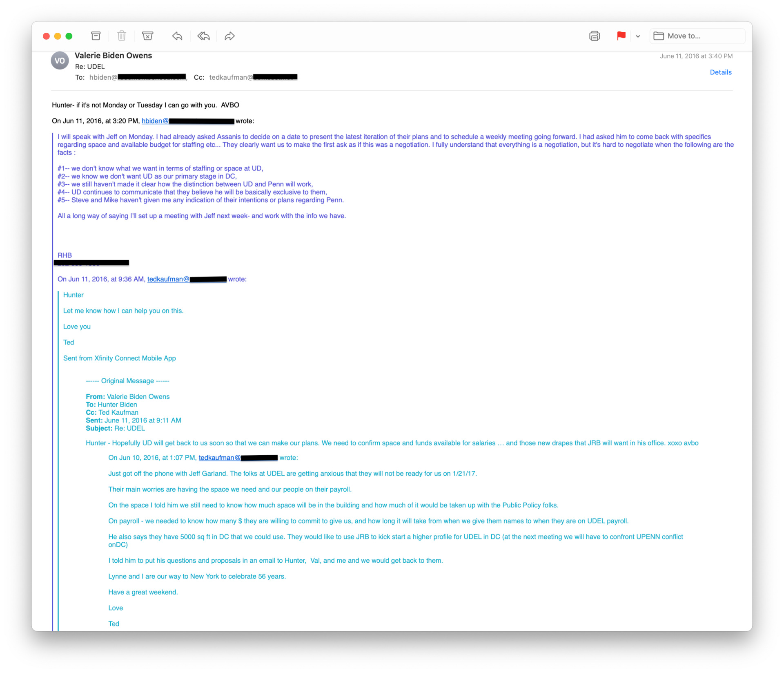The height and width of the screenshot is (673, 784).
Task: Click '#3-- we still haven't made it clear' line
Action: click(185, 184)
